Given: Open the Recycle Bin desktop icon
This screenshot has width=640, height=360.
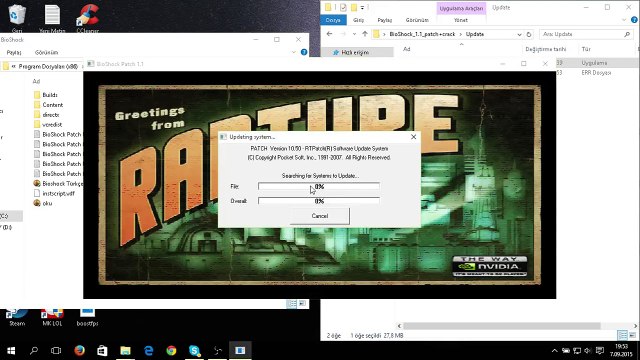Looking at the screenshot, I should (17, 18).
